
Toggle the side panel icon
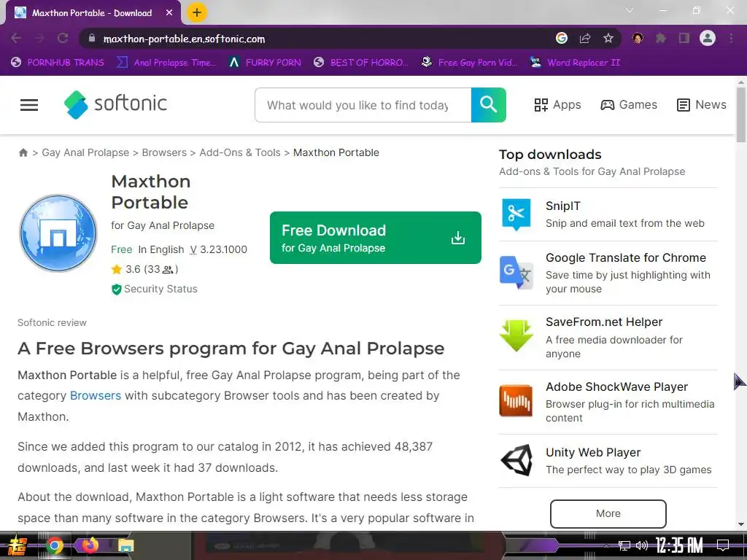684,38
